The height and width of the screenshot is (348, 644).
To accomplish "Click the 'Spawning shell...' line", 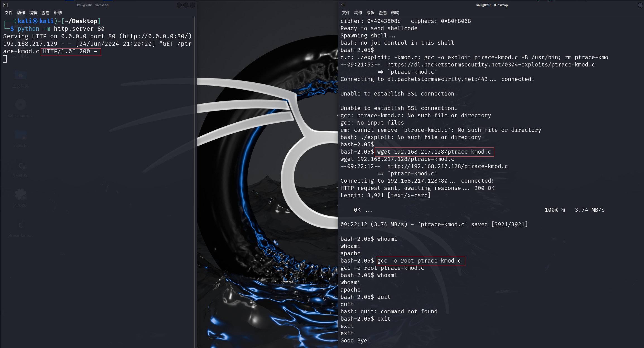I will 368,35.
